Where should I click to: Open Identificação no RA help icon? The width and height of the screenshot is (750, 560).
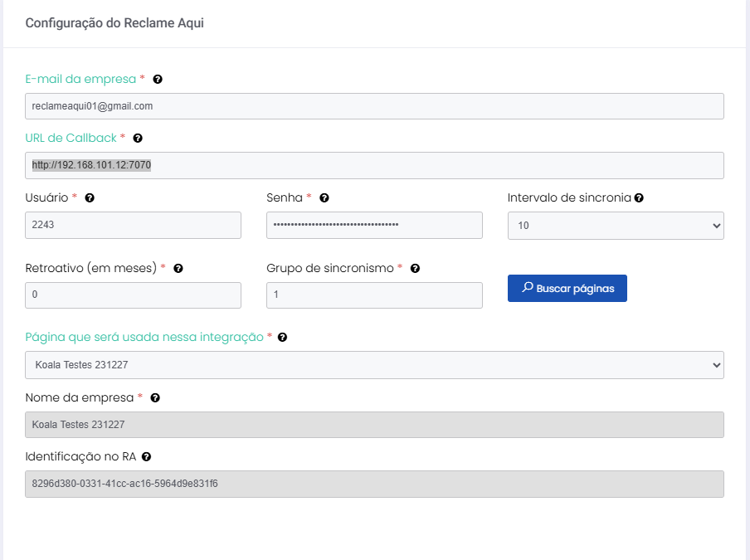147,457
